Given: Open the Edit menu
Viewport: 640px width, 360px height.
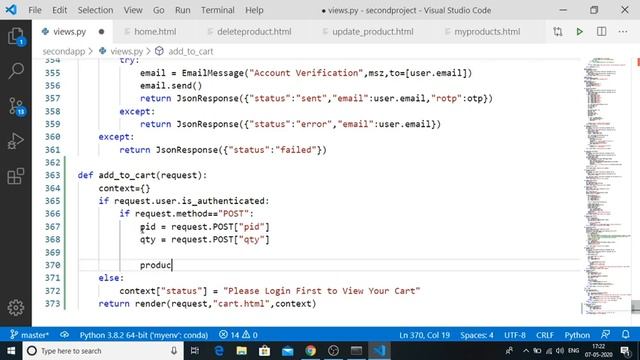Looking at the screenshot, I should click(60, 10).
